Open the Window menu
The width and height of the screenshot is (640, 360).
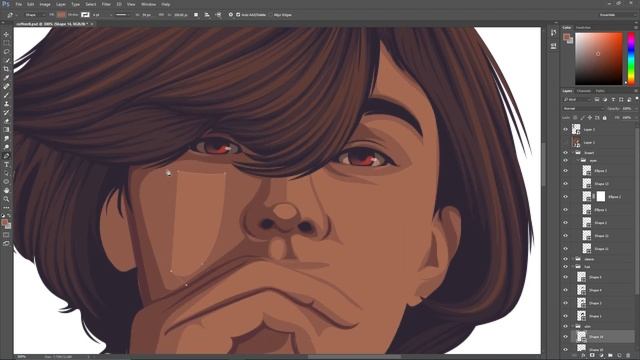click(148, 4)
